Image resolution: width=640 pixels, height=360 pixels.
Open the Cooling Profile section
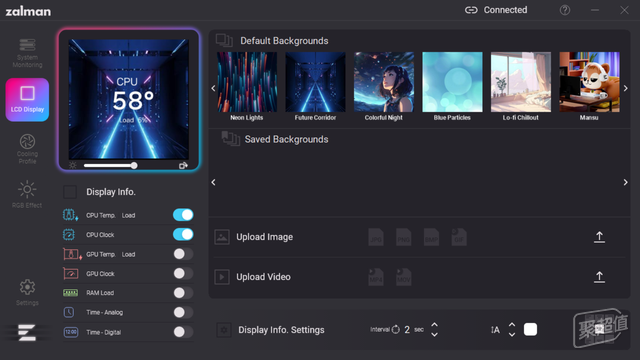tap(27, 149)
